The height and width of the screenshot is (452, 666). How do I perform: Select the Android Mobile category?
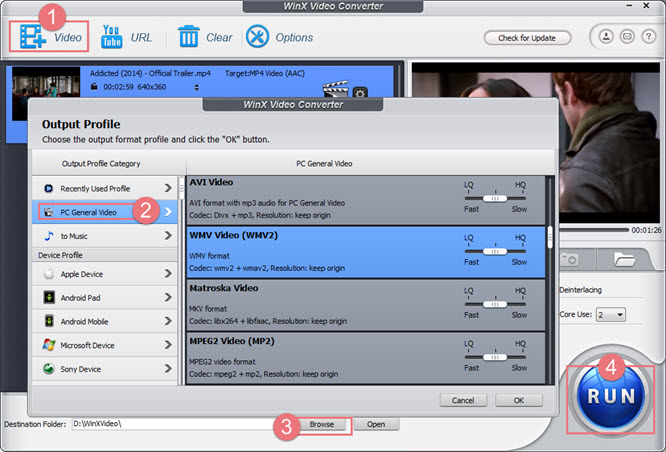(105, 322)
